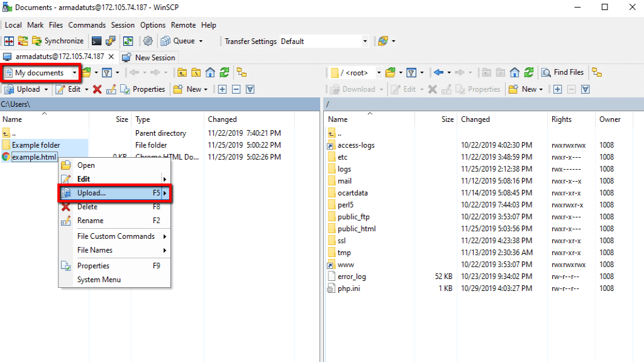Click the remote Invert Selection icon
Image resolution: width=644 pixels, height=362 pixels.
pyautogui.click(x=586, y=89)
